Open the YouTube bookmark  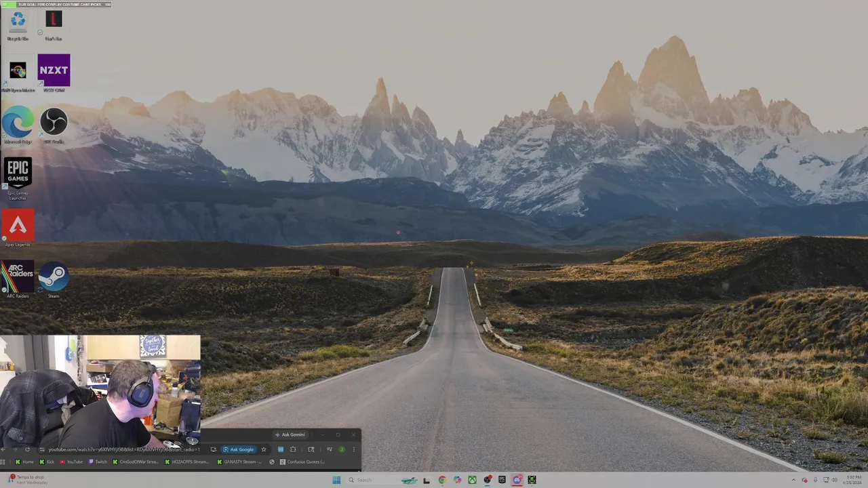point(71,462)
